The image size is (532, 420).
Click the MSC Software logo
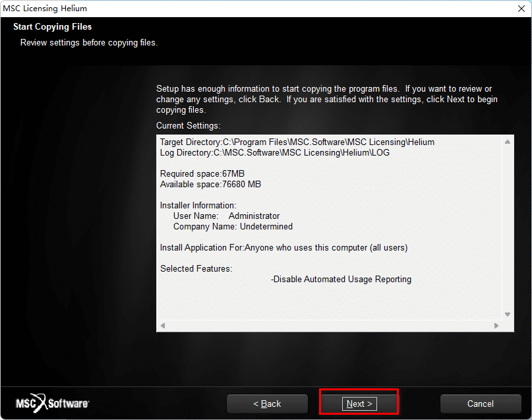pos(53,404)
